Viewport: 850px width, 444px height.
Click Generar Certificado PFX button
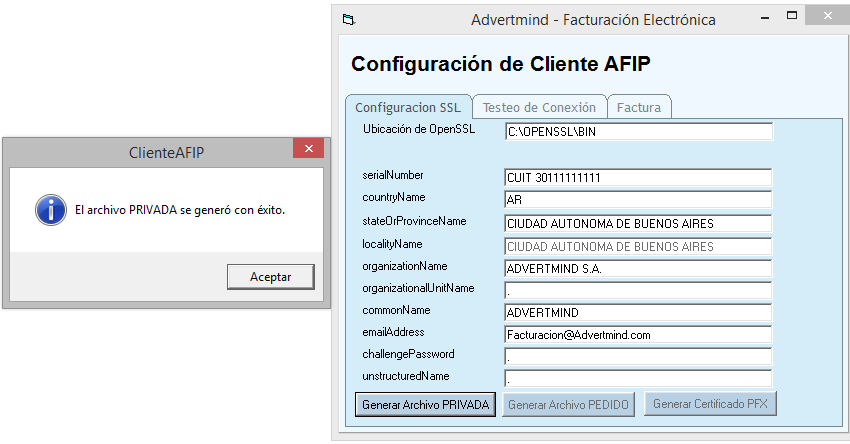[710, 404]
